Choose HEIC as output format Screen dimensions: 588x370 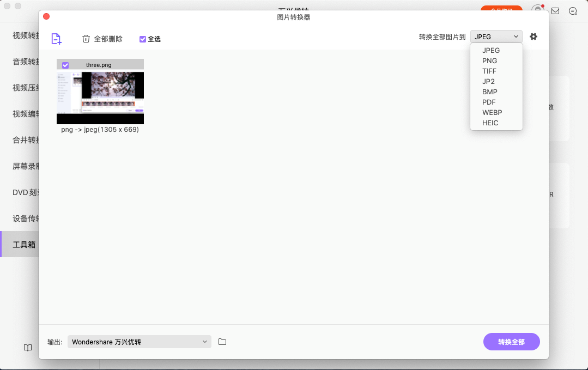click(x=491, y=123)
